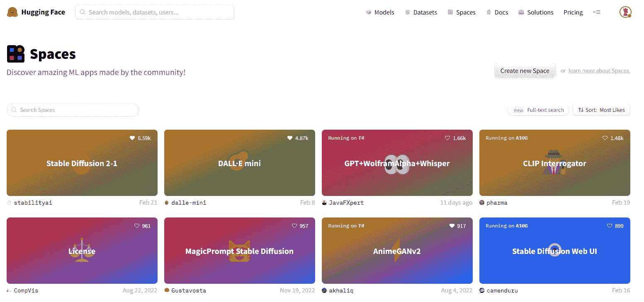
Task: Click the Create new Space button
Action: (525, 71)
